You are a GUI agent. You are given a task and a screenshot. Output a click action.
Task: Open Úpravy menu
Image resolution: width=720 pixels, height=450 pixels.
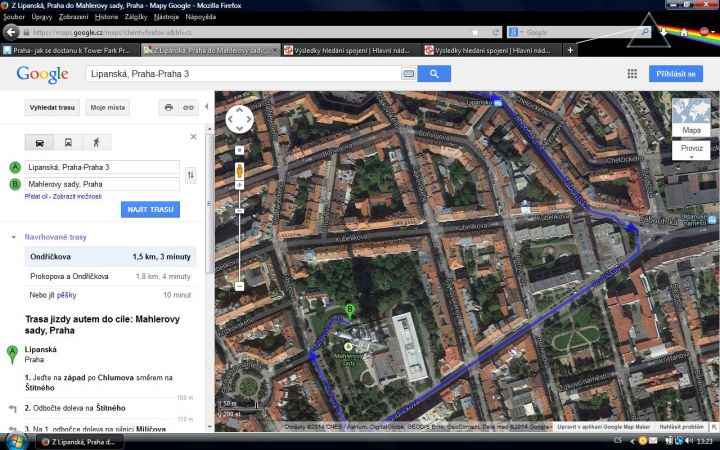pyautogui.click(x=42, y=17)
